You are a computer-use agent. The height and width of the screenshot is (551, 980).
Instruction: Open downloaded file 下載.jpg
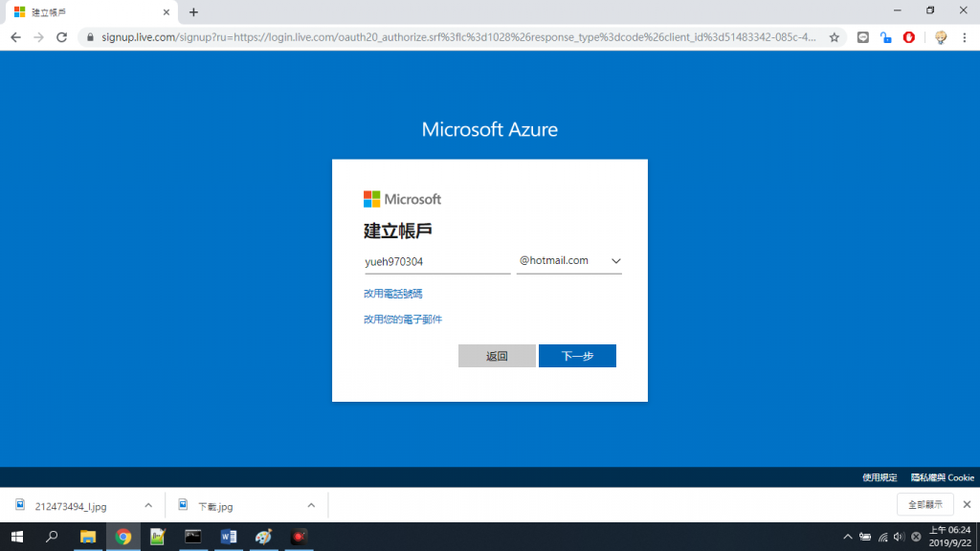click(x=215, y=506)
